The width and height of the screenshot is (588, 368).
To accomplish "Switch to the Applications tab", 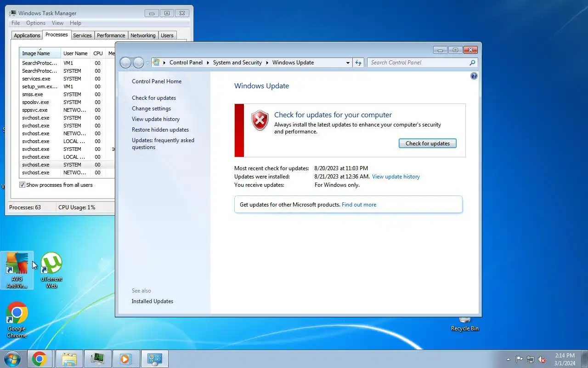I will click(27, 35).
